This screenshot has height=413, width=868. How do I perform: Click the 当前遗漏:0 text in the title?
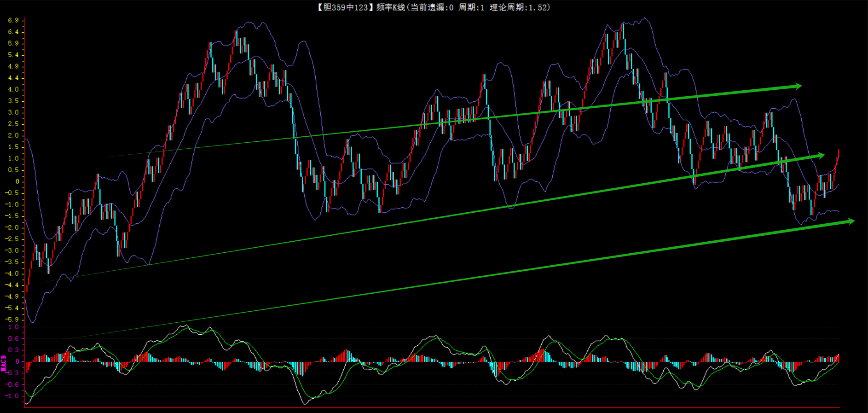(432, 7)
